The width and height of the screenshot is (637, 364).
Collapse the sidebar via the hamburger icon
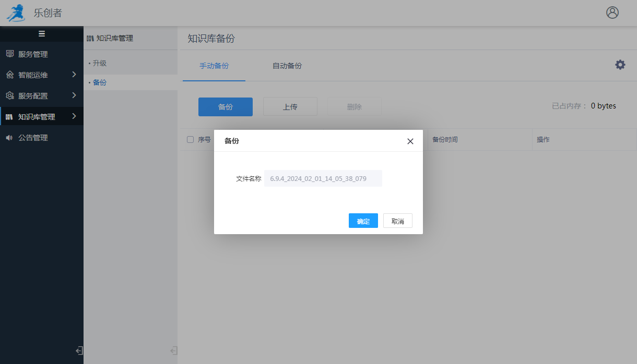coord(42,33)
